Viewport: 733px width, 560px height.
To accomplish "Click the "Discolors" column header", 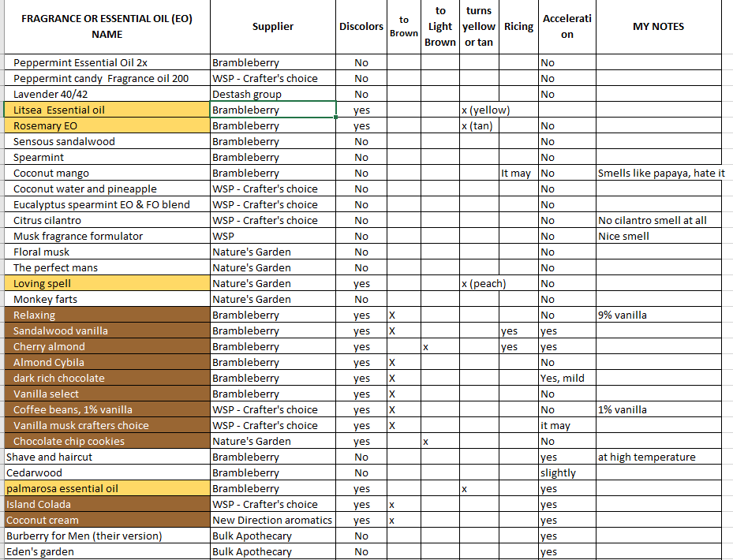I will [361, 26].
